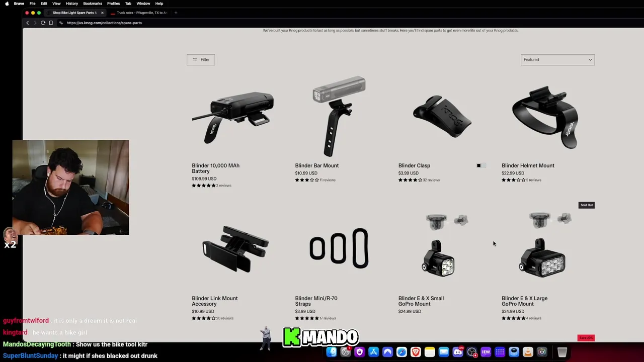The height and width of the screenshot is (362, 644).
Task: Open the Blinder Helmet Mount product link
Action: (x=528, y=165)
